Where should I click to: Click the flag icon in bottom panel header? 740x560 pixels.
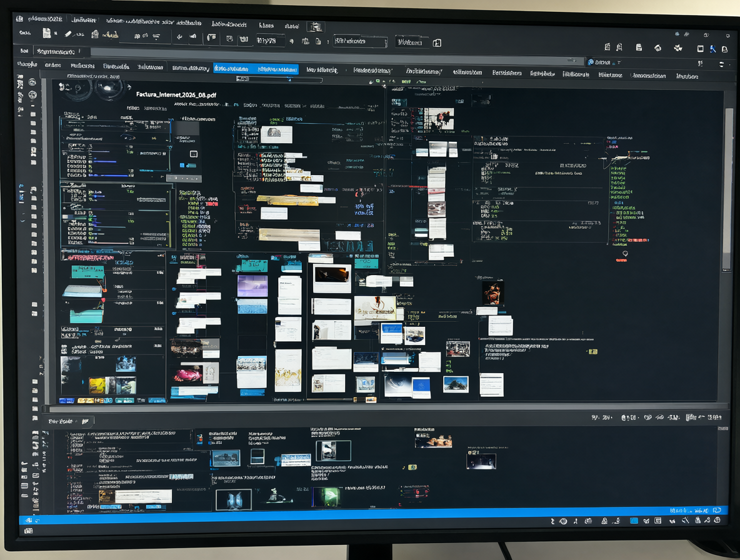[x=86, y=421]
